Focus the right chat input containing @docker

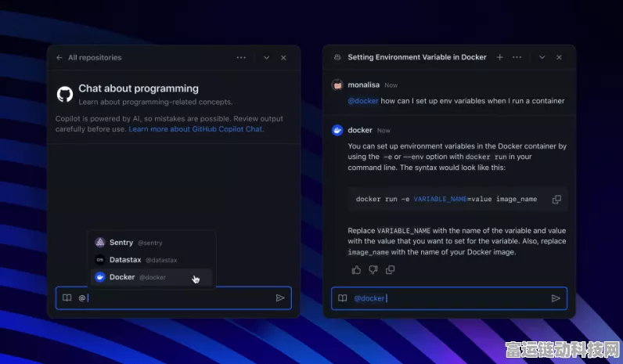(449, 298)
